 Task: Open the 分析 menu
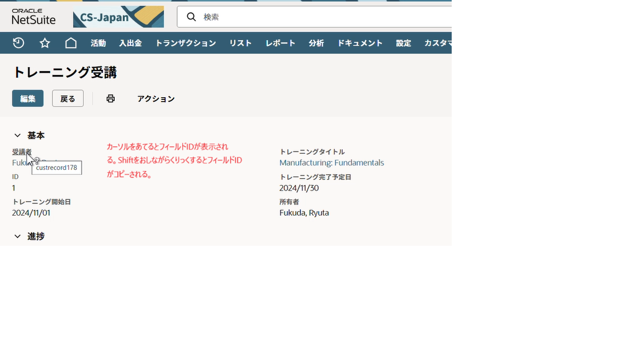pyautogui.click(x=316, y=43)
